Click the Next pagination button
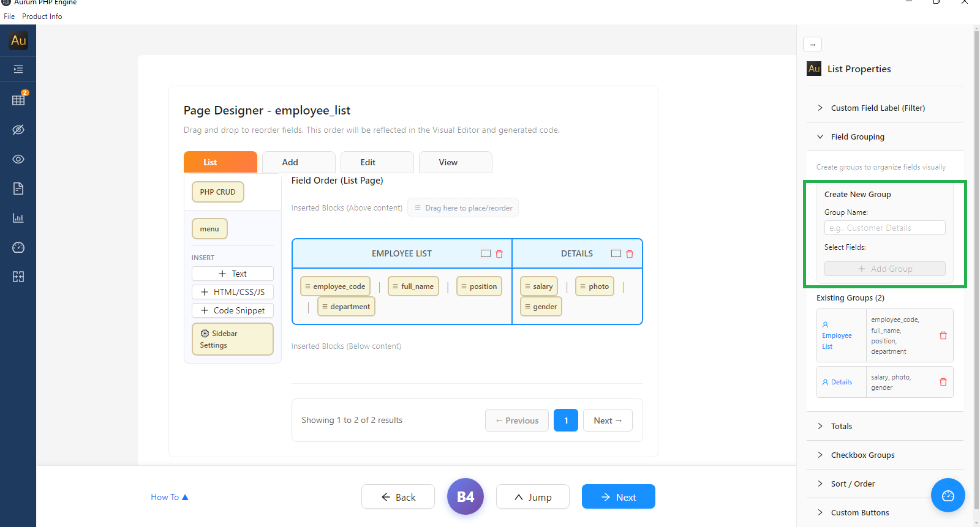The image size is (980, 527). 608,420
